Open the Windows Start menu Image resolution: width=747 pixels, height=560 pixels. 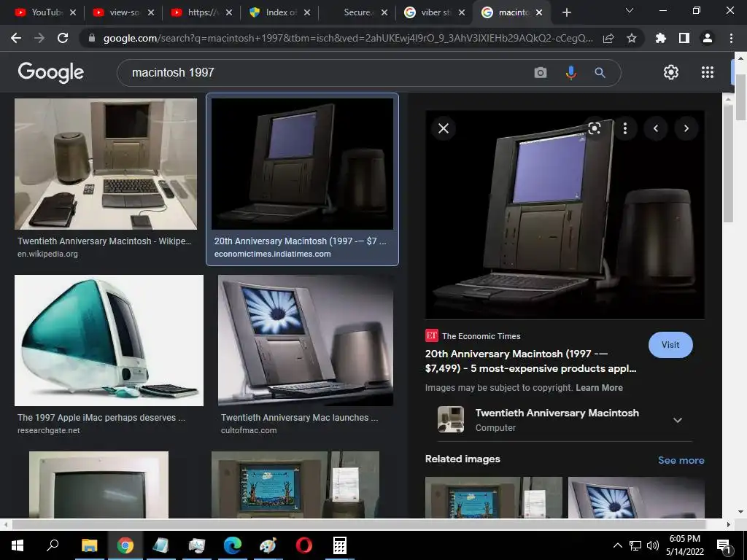(18, 545)
